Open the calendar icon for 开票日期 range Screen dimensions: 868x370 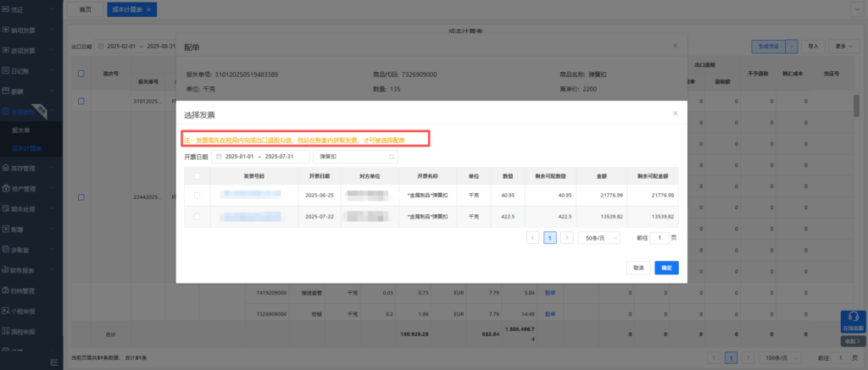pos(219,157)
